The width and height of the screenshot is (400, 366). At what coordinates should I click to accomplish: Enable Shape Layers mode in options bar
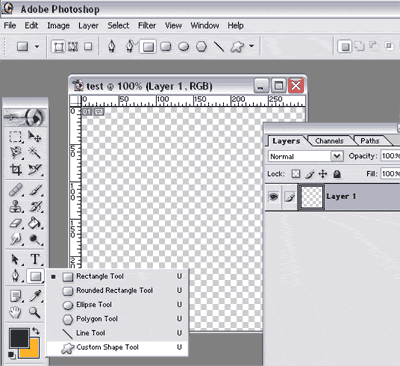click(x=59, y=46)
